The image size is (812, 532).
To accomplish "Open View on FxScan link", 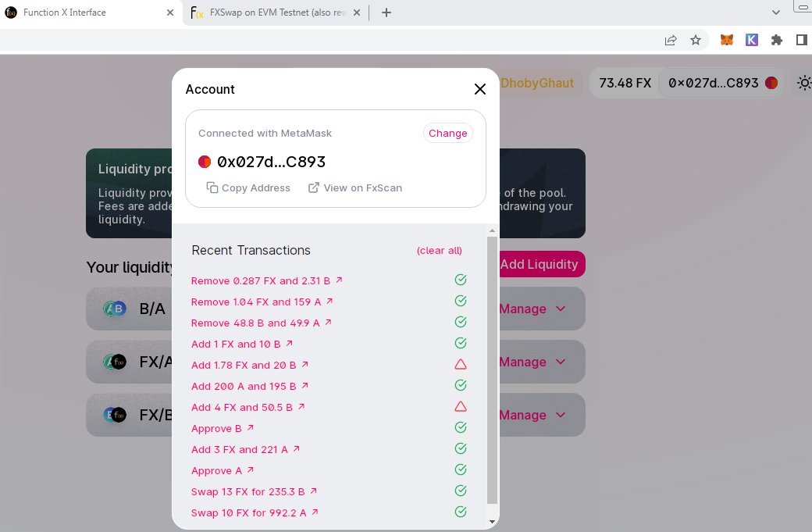I will tap(355, 187).
